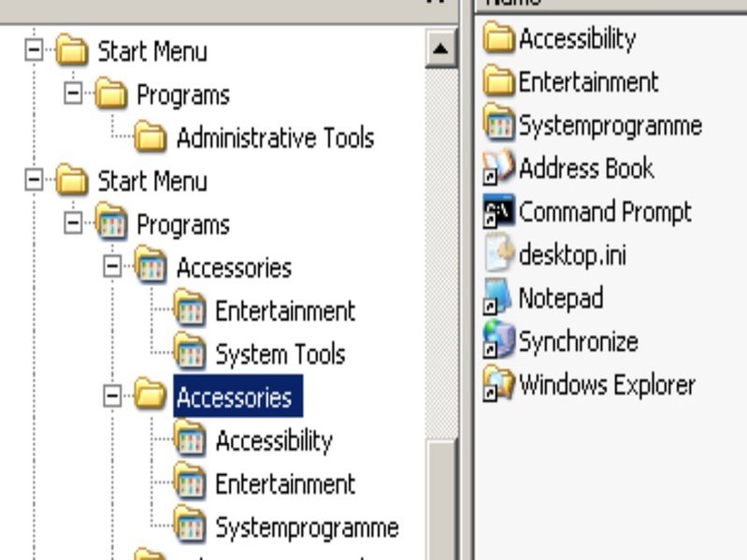Select "Administrative Tools" label in tree
The image size is (747, 560).
point(276,137)
